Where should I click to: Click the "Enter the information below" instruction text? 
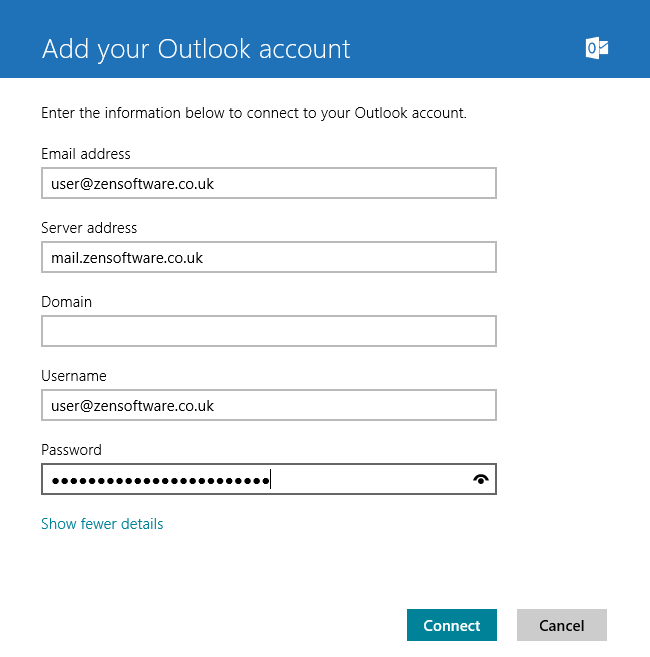pyautogui.click(x=254, y=113)
